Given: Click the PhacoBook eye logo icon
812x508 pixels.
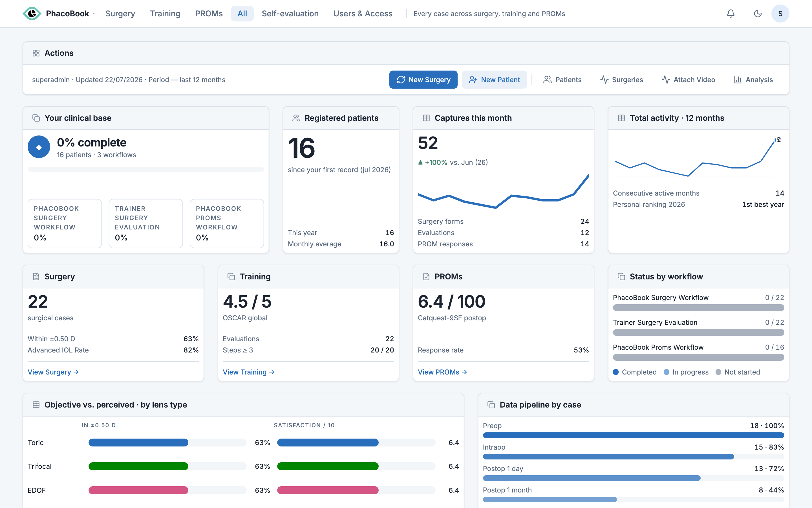Looking at the screenshot, I should [32, 14].
